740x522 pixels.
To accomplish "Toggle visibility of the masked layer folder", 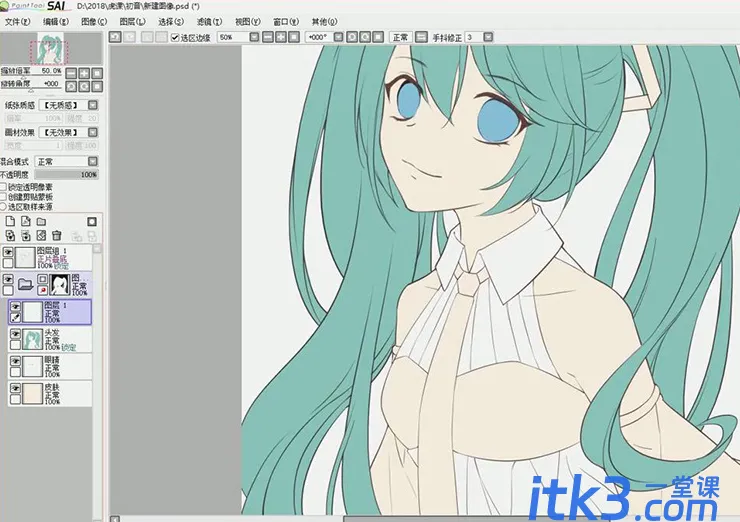I will click(8, 279).
